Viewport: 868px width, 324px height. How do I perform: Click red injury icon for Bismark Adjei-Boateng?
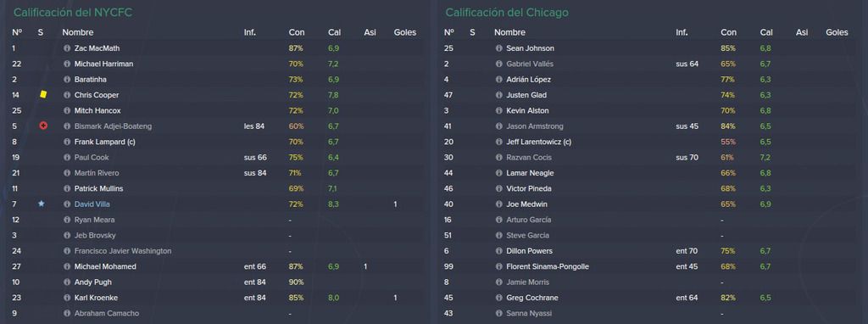point(43,126)
